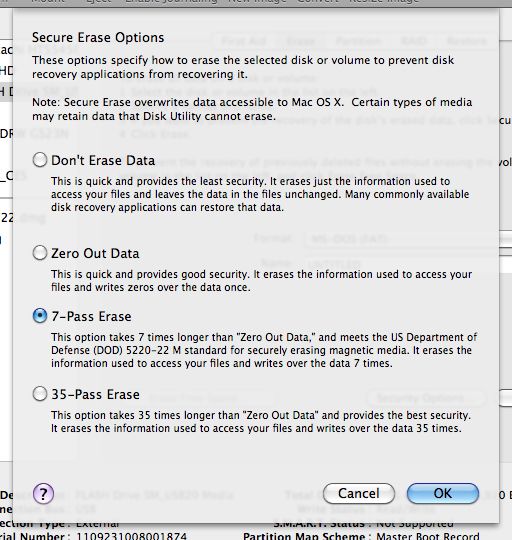Open the purple question mark help button
Screen dimensions: 512x540
pos(43,494)
